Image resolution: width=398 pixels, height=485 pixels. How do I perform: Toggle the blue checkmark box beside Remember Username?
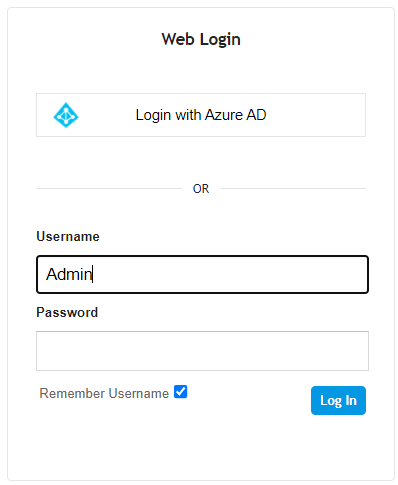tap(181, 392)
